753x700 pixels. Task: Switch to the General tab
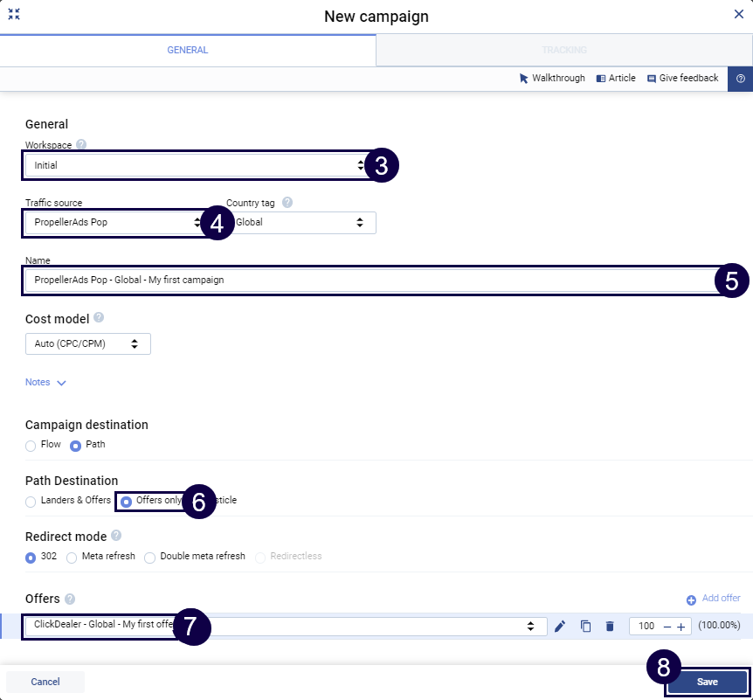[187, 50]
